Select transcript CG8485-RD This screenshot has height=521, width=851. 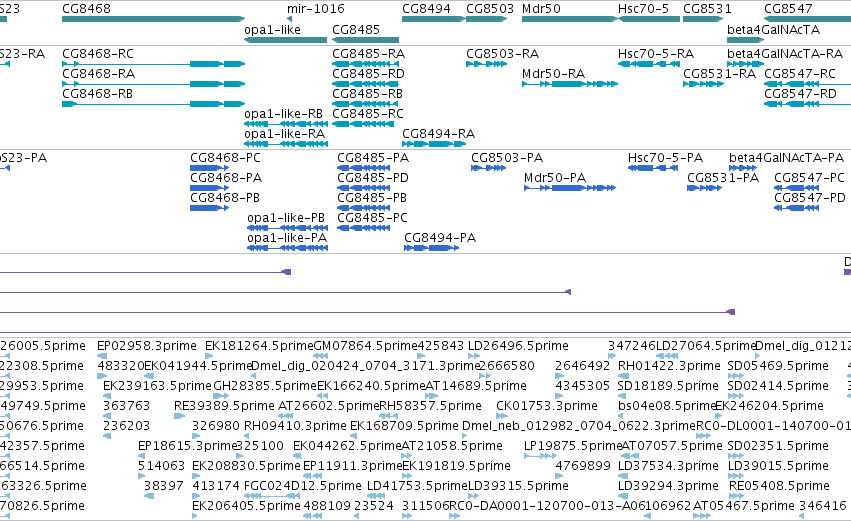[x=369, y=74]
